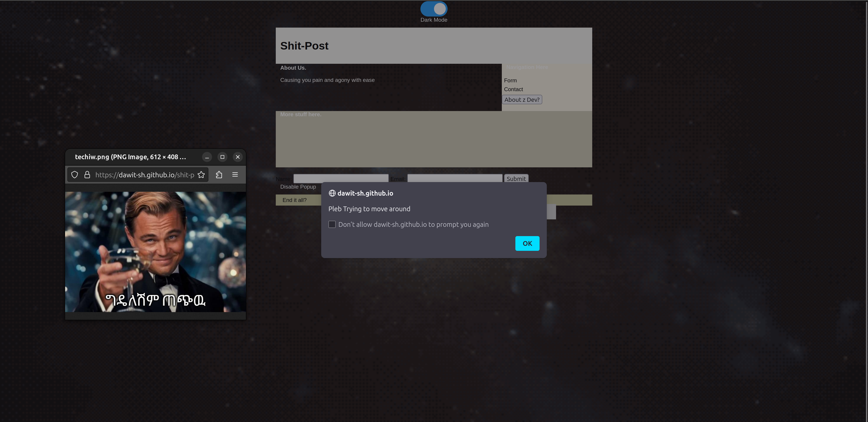Open the Form navigation link
The height and width of the screenshot is (422, 868).
coord(510,81)
